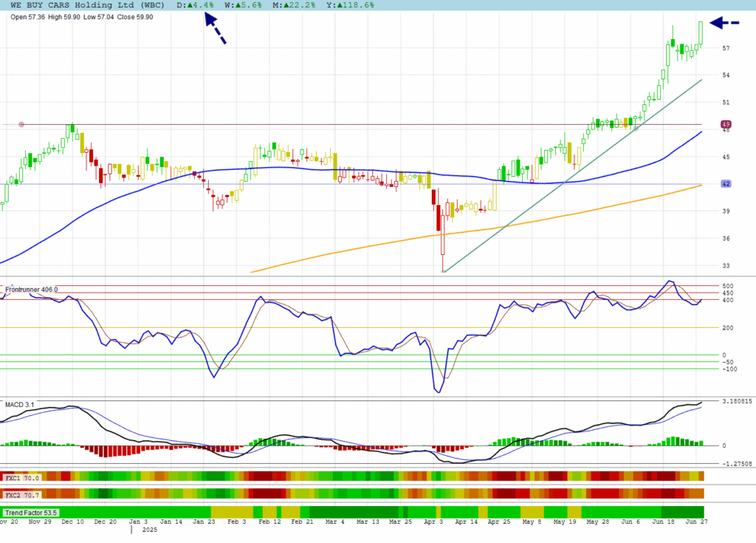Viewport: 756px width, 543px height.
Task: Click the 2025 year label on the time axis
Action: (x=149, y=530)
